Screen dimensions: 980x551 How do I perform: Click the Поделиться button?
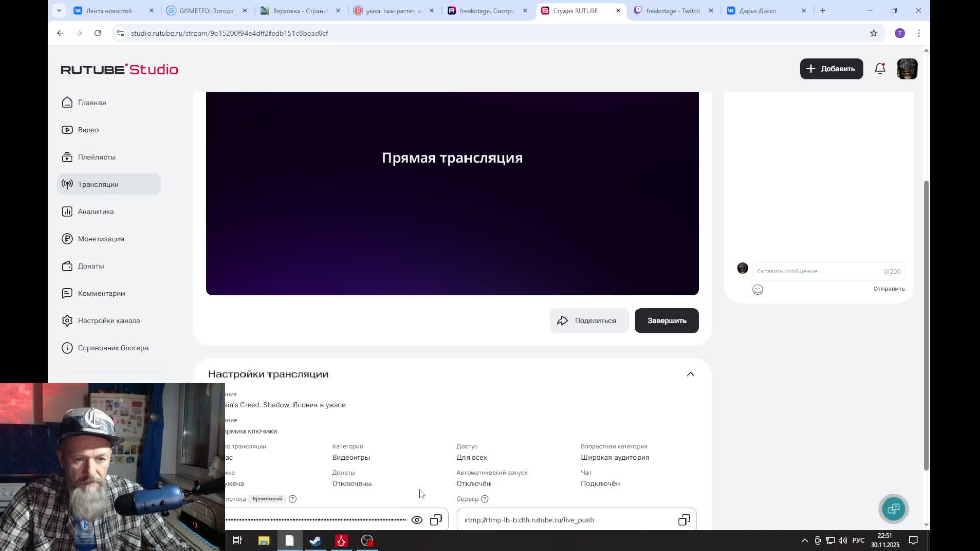[x=589, y=321]
